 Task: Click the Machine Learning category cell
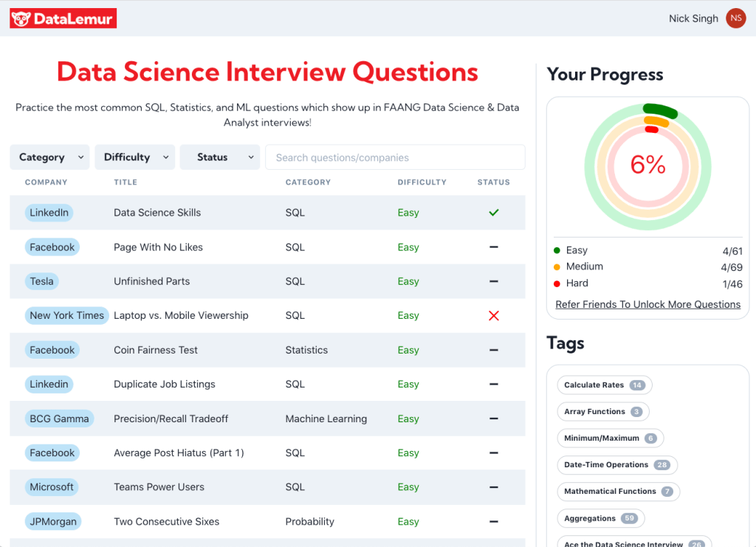[x=326, y=419]
